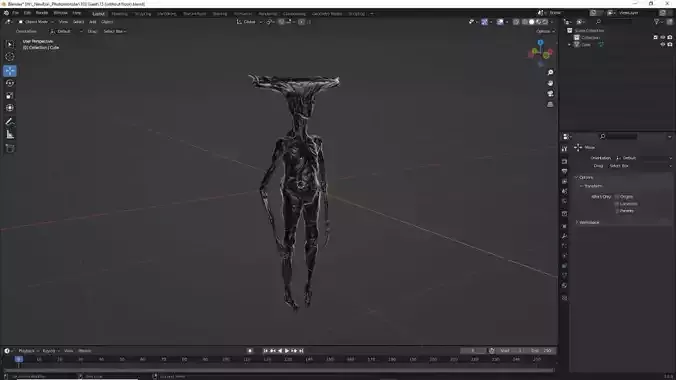Toggle the Origins checkbox
Image resolution: width=676 pixels, height=380 pixels.
(617, 197)
